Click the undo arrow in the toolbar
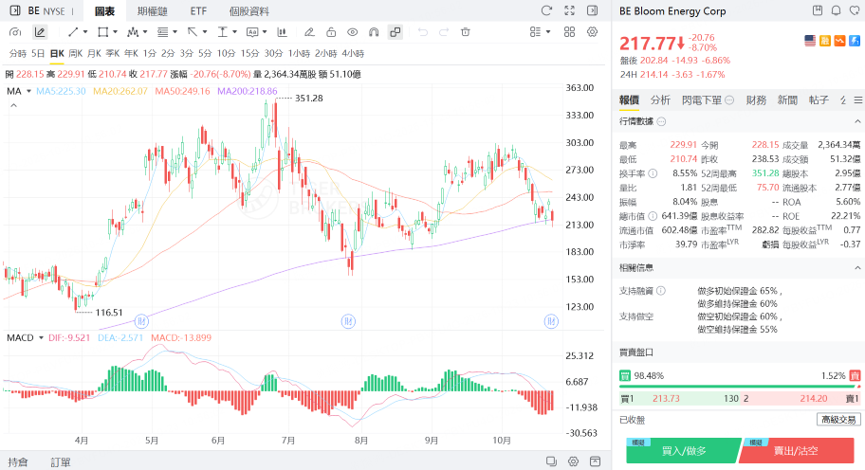865x470 pixels. point(423,32)
